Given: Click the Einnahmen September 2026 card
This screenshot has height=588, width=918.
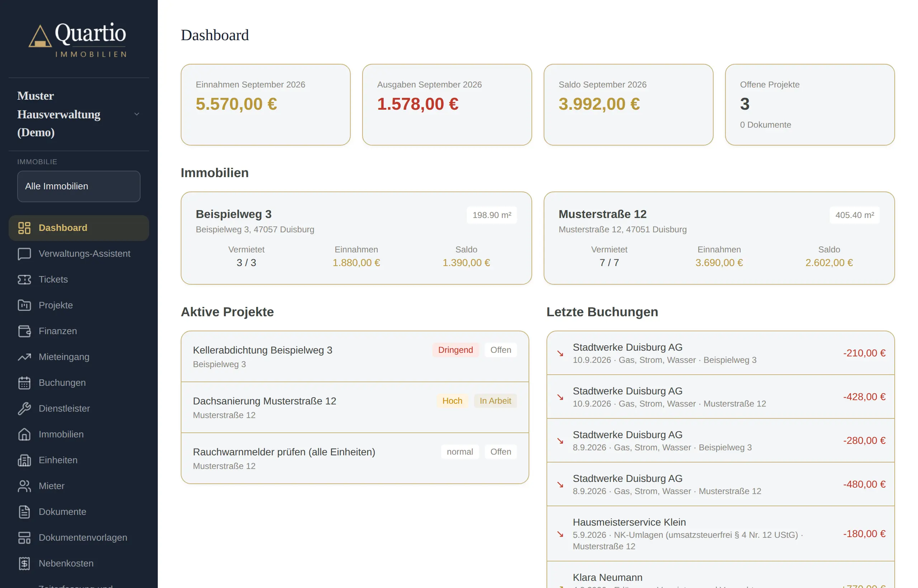Looking at the screenshot, I should 265,105.
